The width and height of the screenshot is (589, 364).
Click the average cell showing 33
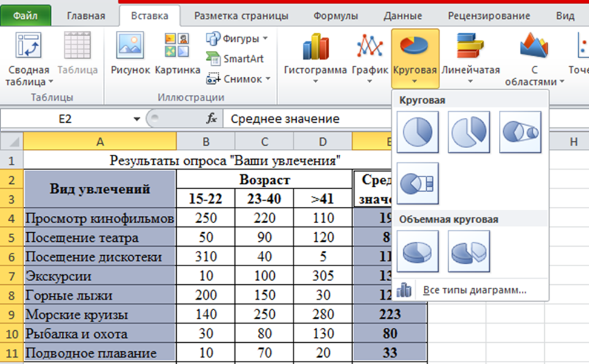point(390,353)
